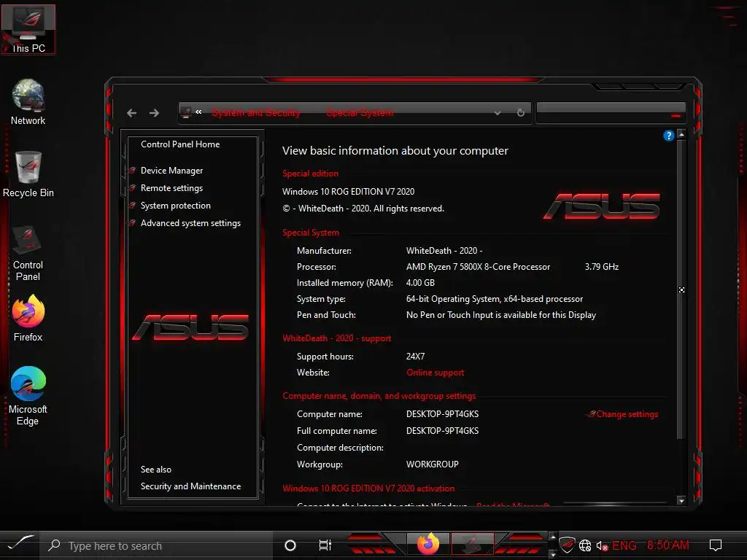Click the computer icon in address bar
Viewport: 747px width, 560px height.
(x=186, y=112)
